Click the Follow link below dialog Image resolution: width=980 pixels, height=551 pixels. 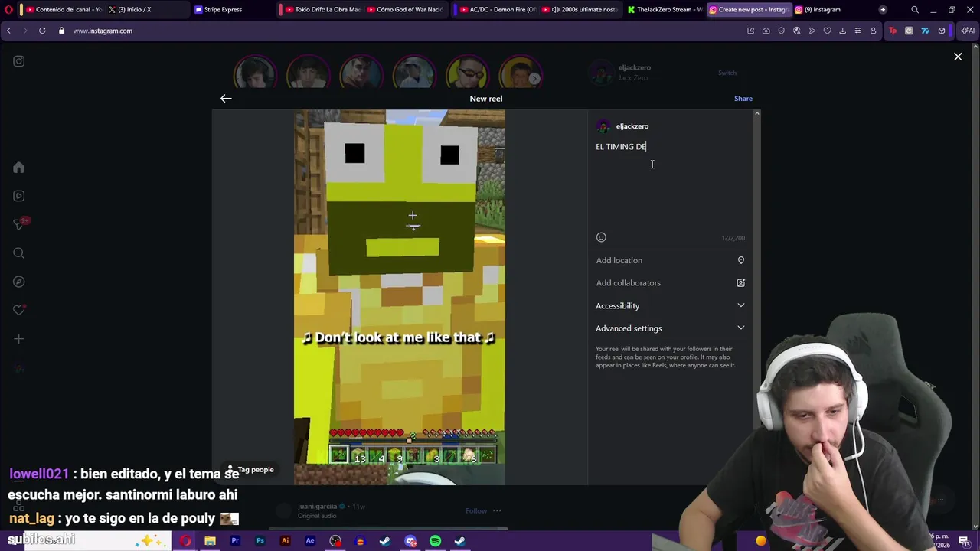pyautogui.click(x=475, y=510)
